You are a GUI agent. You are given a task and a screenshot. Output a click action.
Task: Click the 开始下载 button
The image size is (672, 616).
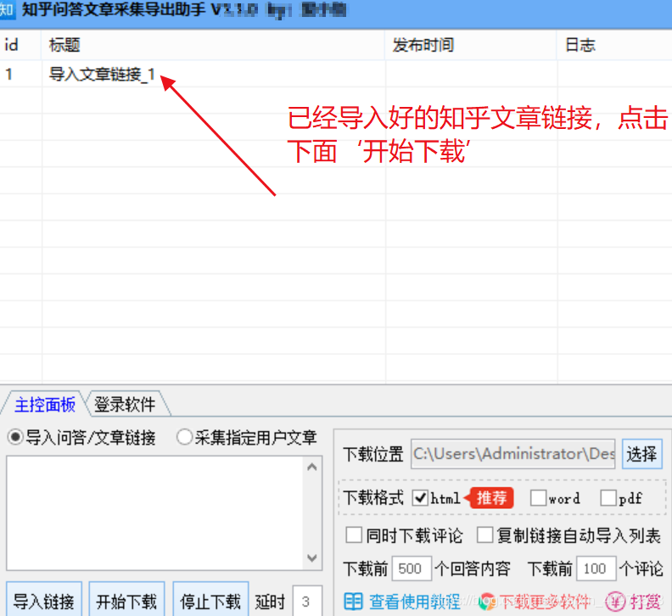tap(127, 601)
